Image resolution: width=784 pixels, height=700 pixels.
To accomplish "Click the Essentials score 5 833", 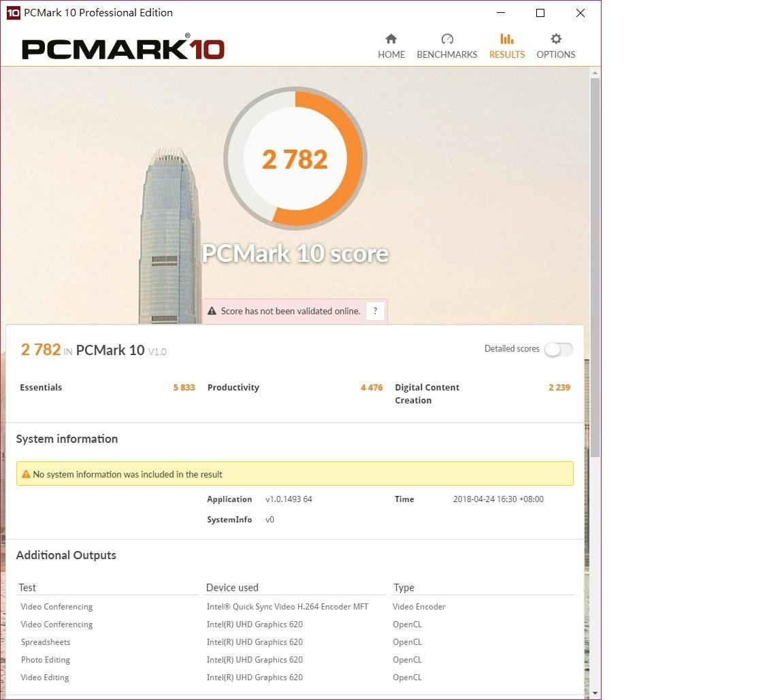I will click(x=184, y=387).
